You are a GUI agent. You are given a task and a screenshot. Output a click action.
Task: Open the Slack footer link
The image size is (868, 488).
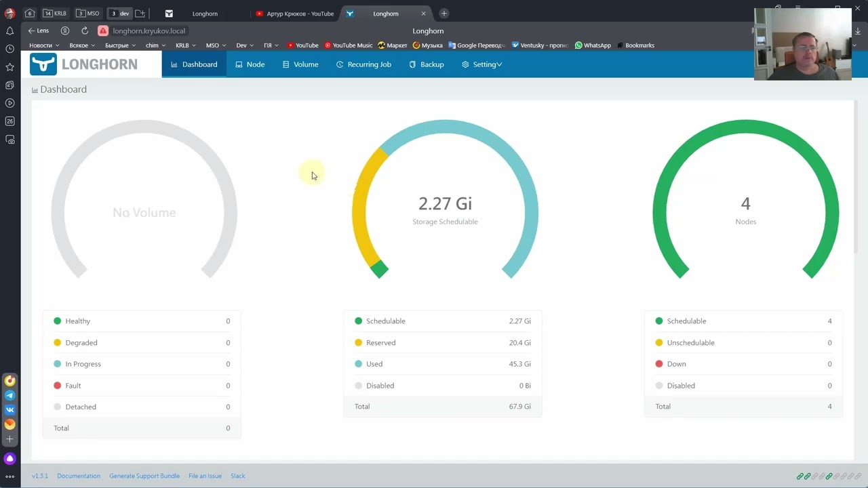click(x=237, y=476)
